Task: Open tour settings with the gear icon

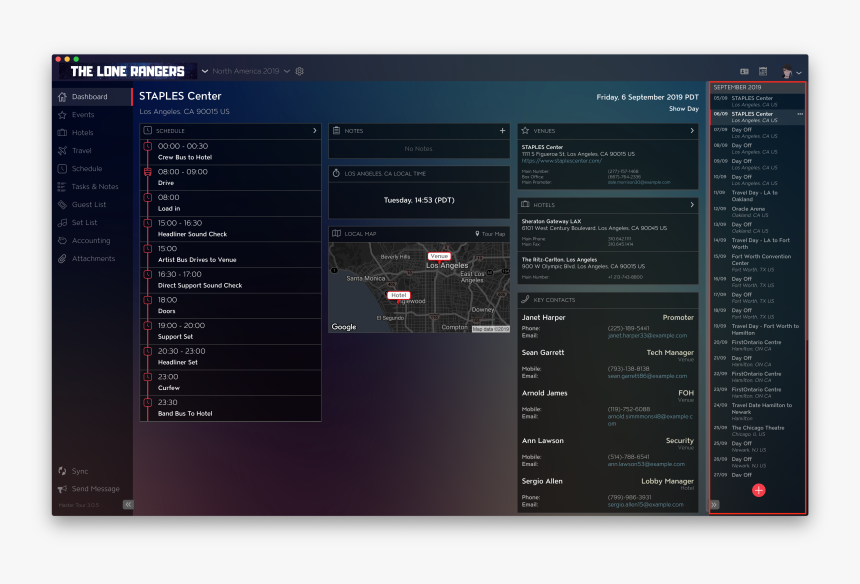Action: [299, 71]
